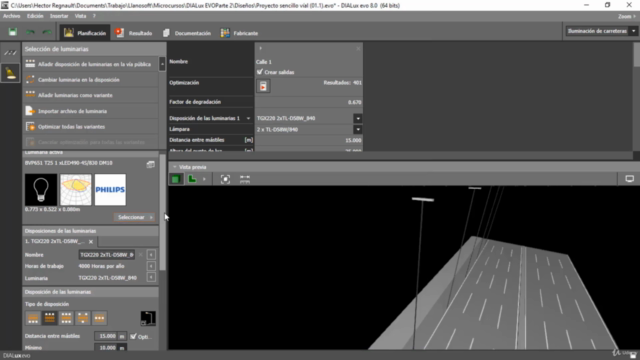This screenshot has height=360, width=640.
Task: Select the street planning tool in left sidebar
Action: click(10, 53)
